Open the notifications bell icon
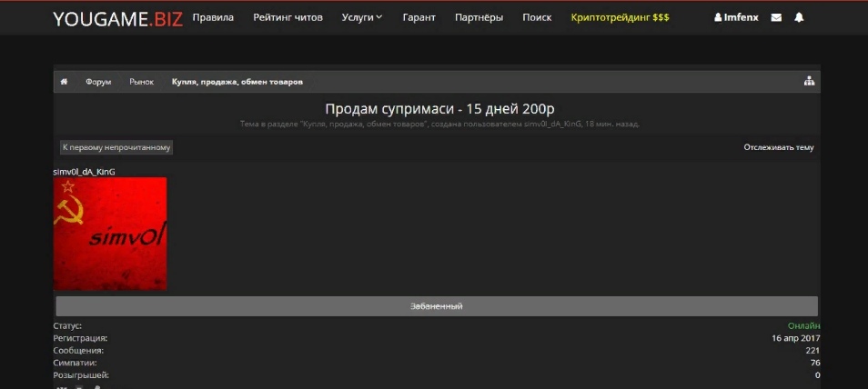Viewport: 868px width, 389px height. coord(798,17)
